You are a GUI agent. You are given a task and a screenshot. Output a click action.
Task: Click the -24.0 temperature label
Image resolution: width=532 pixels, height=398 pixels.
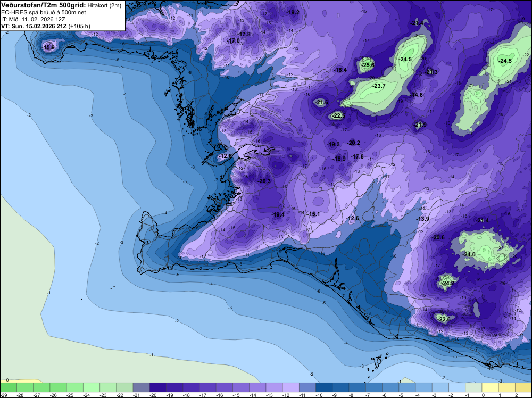(x=469, y=254)
